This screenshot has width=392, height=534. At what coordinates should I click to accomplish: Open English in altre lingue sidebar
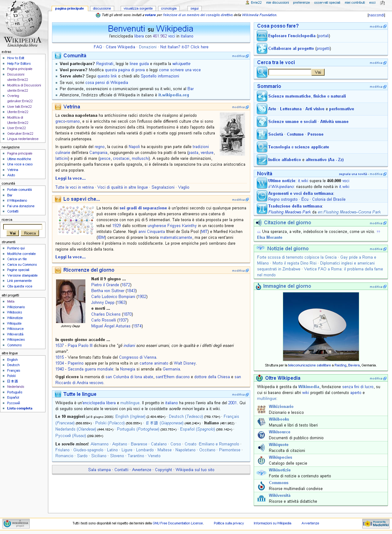12,360
